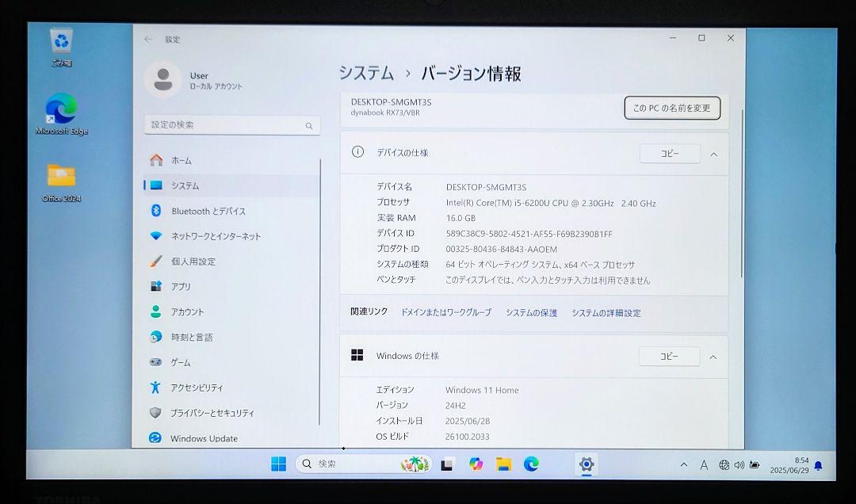
Task: Click the Windows 11 Home edition text
Action: (x=482, y=390)
